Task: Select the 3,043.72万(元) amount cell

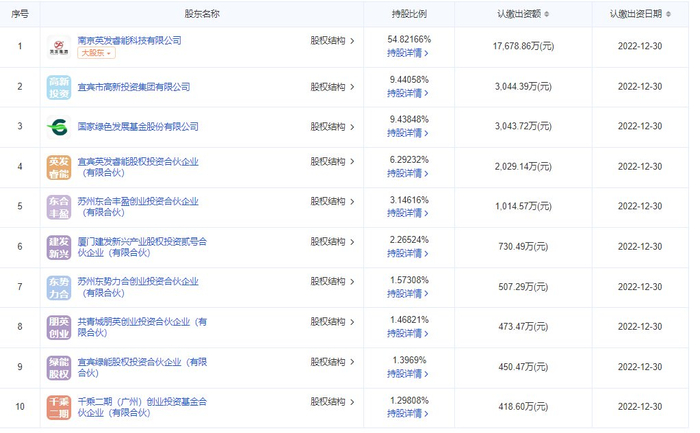Action: [x=523, y=126]
